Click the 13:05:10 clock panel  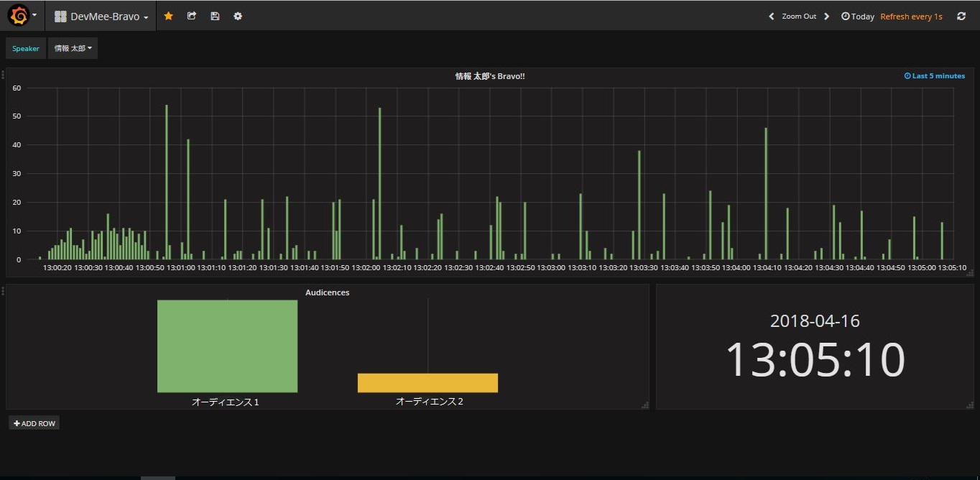coord(814,359)
